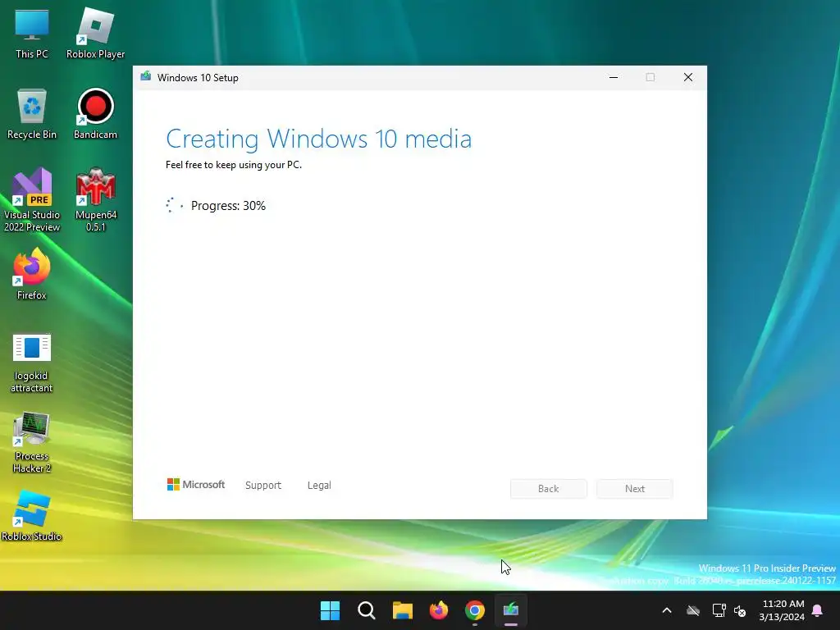Click the Back button

click(x=549, y=489)
